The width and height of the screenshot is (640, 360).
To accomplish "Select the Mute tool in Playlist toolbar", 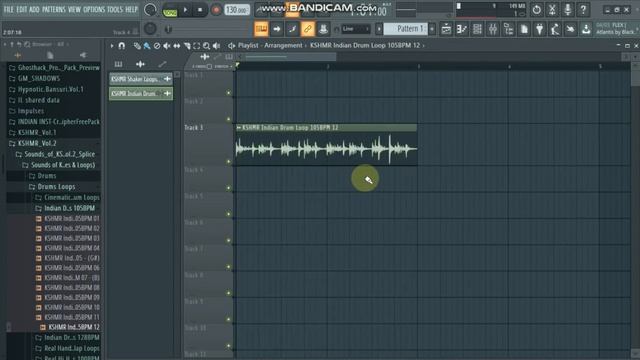I will [x=167, y=46].
